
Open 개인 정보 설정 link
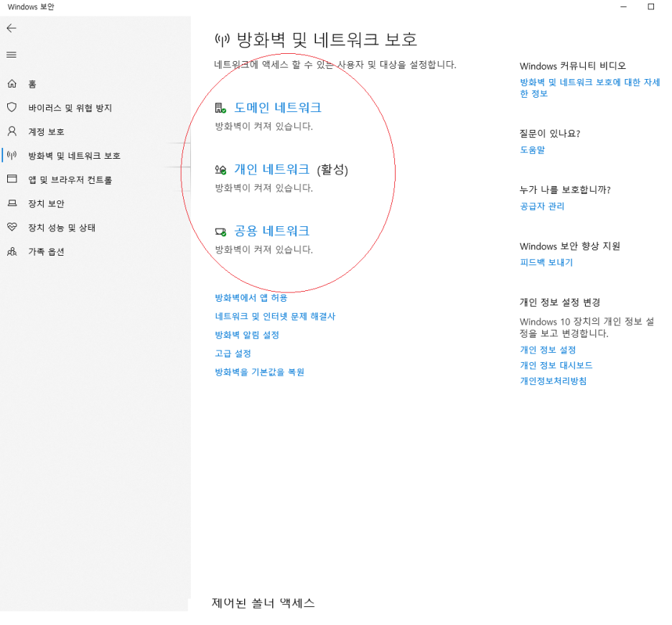(548, 350)
